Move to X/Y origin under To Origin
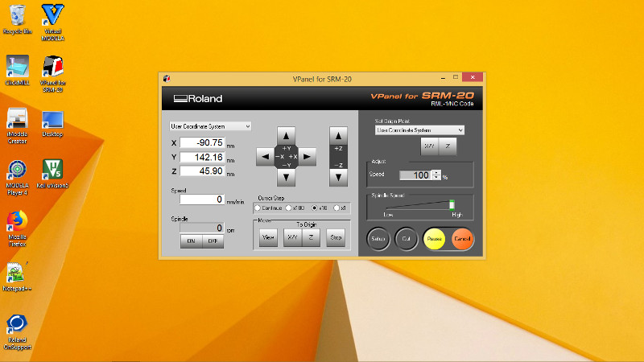Screen dimensions: 644x362 tap(292, 237)
